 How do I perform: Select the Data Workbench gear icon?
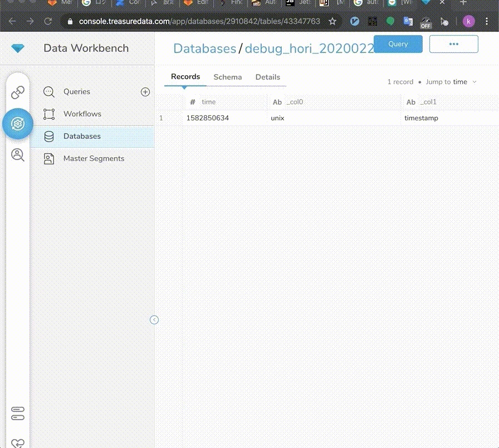point(17,124)
